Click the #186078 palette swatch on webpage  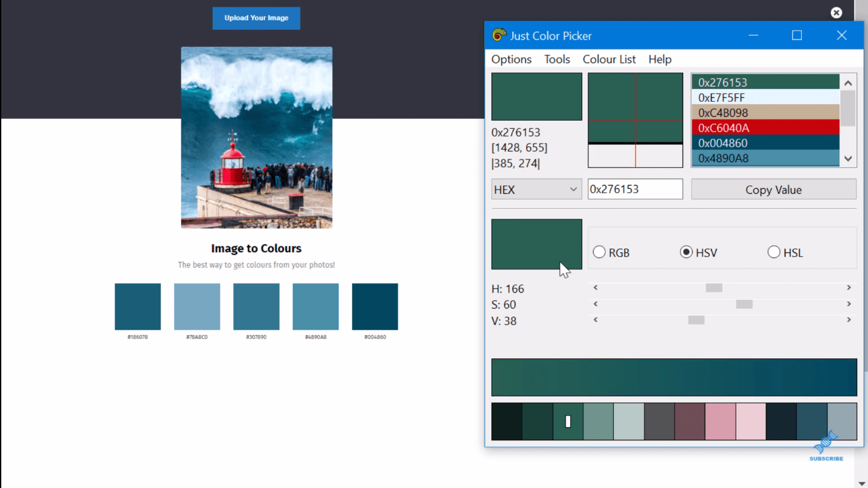pyautogui.click(x=138, y=307)
